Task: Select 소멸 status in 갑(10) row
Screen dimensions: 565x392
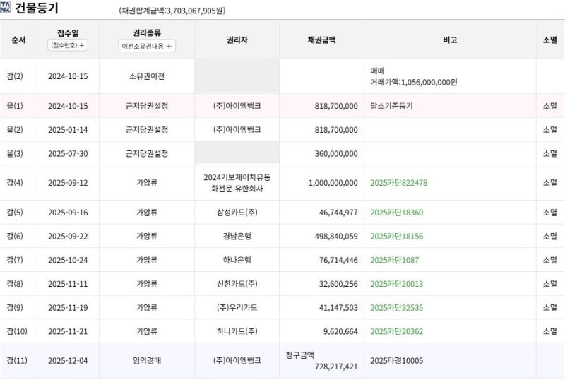Action: [550, 331]
